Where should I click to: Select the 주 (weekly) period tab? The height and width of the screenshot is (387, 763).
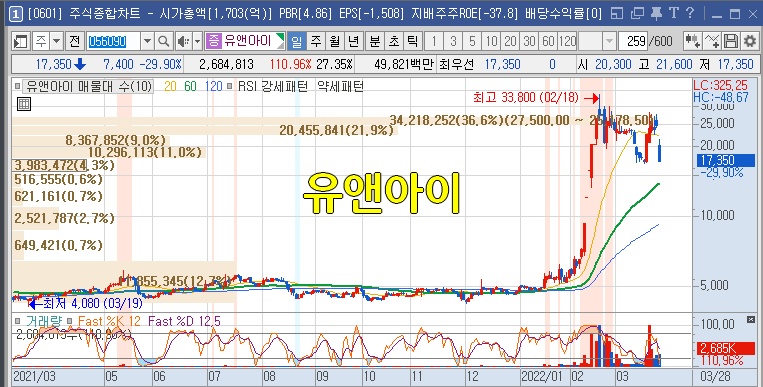point(316,41)
